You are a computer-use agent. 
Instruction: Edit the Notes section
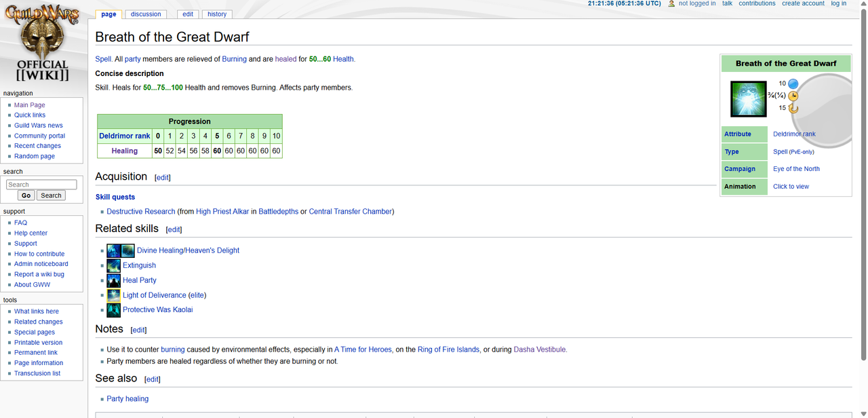click(x=138, y=330)
